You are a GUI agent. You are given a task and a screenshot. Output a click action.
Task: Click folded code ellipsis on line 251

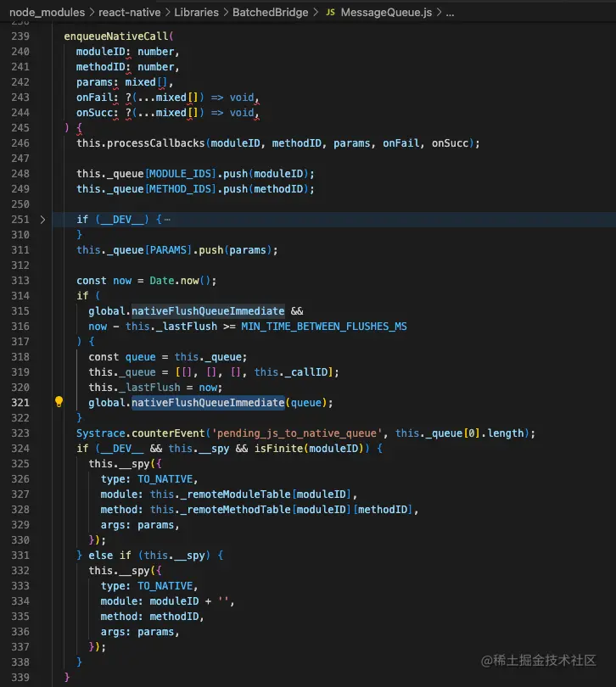(x=167, y=220)
